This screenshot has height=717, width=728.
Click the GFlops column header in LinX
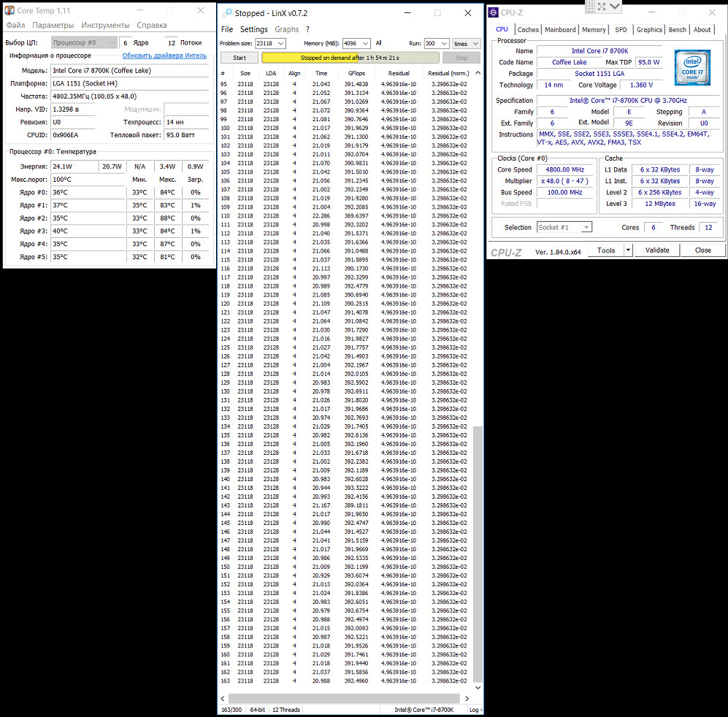pyautogui.click(x=356, y=73)
